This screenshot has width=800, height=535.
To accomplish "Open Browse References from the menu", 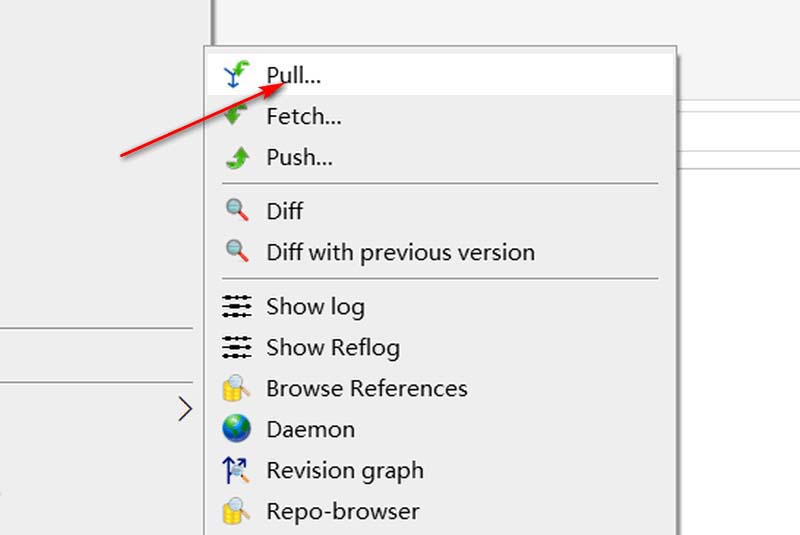I will click(x=366, y=388).
